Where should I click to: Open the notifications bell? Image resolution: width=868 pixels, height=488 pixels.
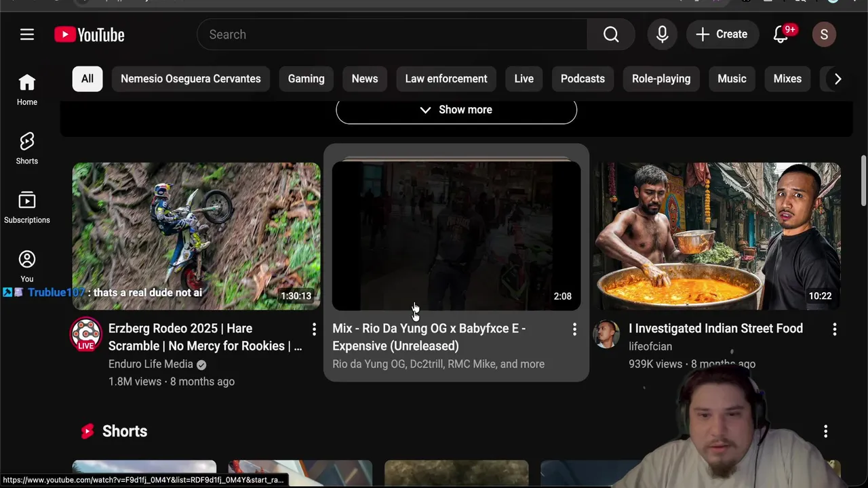781,35
